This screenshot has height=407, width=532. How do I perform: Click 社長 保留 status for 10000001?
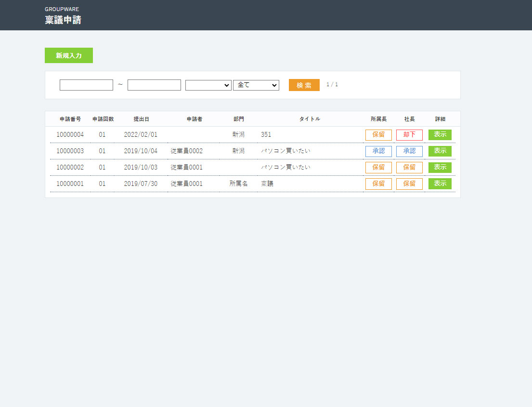coord(409,184)
